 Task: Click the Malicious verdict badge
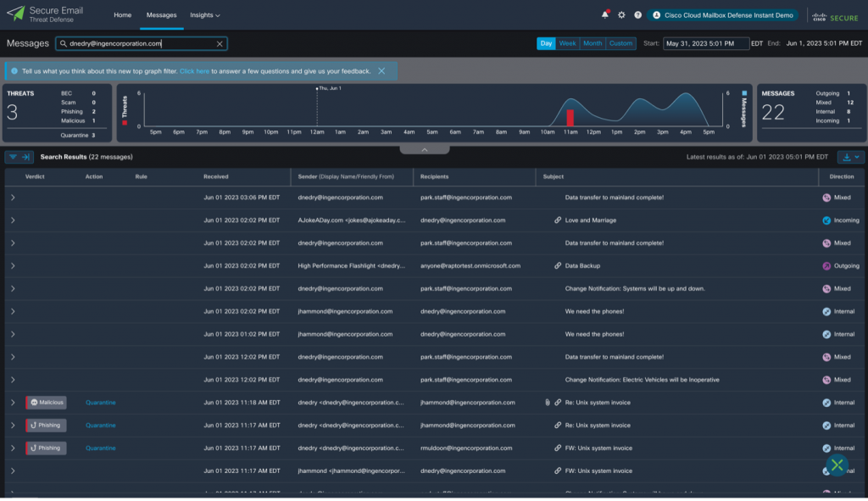pos(46,403)
